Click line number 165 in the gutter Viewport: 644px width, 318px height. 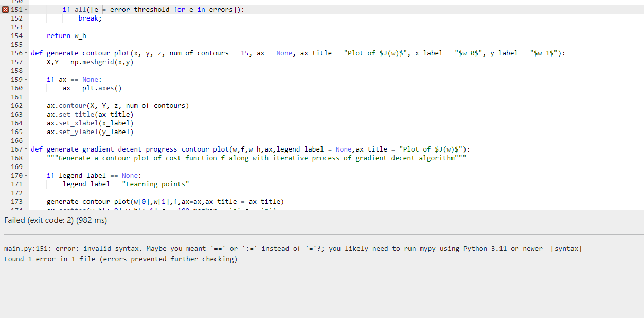pos(16,132)
